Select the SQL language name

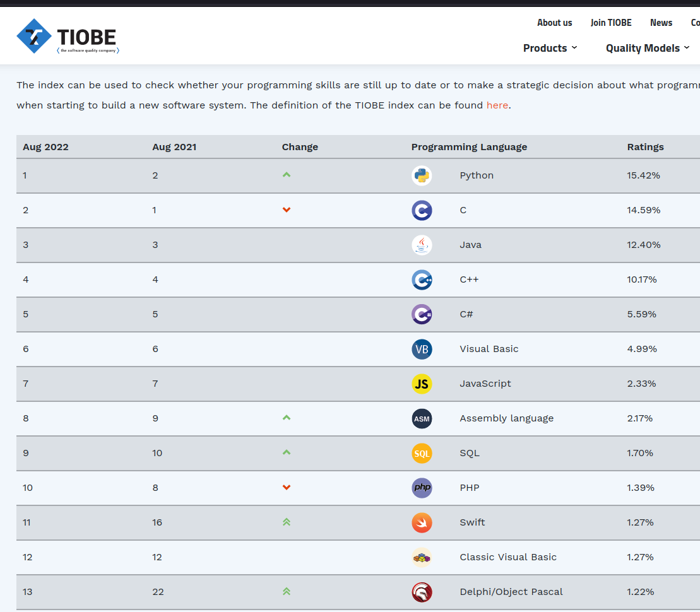tap(470, 453)
